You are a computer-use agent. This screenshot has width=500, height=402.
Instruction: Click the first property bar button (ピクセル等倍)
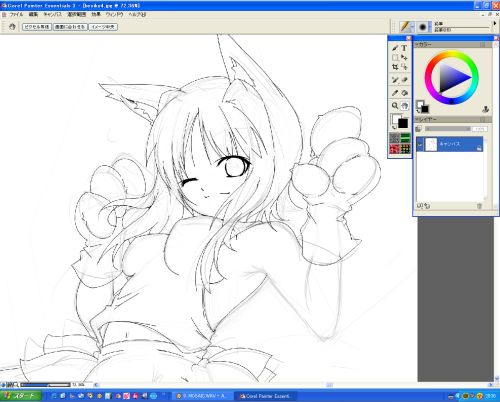point(37,27)
